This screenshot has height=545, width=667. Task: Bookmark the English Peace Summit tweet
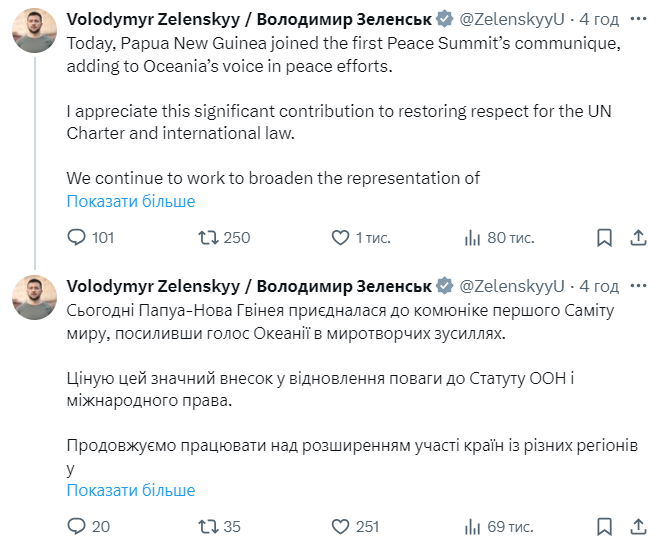[x=604, y=238]
